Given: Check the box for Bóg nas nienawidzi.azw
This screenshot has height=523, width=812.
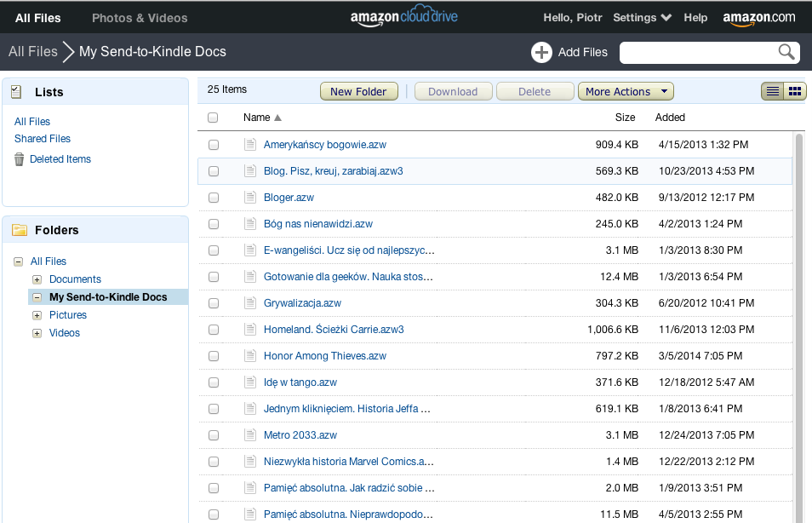Looking at the screenshot, I should [x=214, y=224].
